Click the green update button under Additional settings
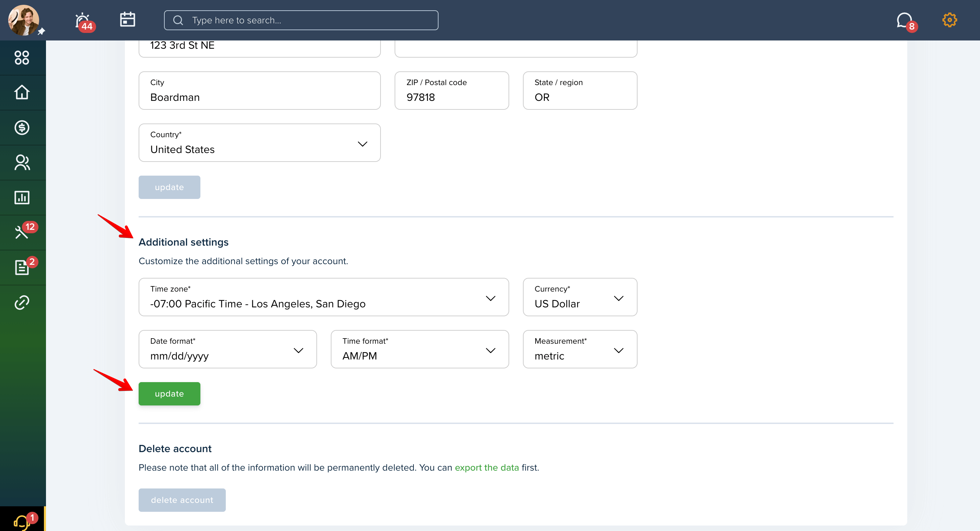 [169, 394]
